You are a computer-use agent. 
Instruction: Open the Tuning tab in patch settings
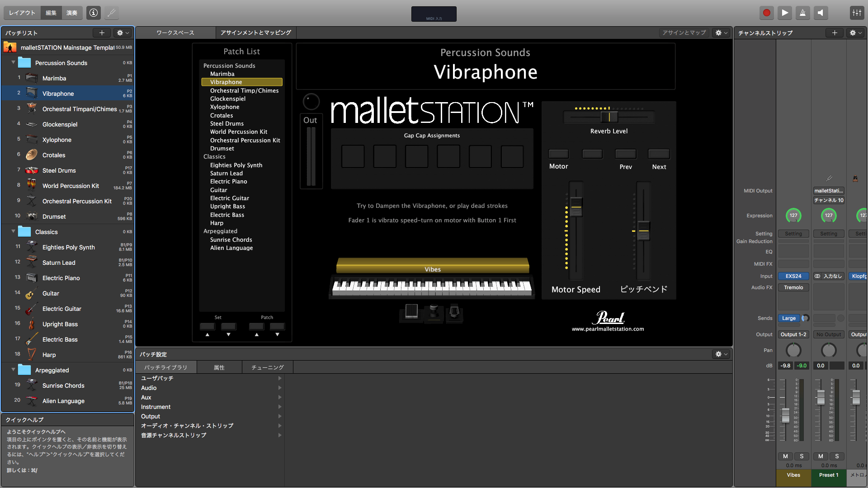pos(268,367)
